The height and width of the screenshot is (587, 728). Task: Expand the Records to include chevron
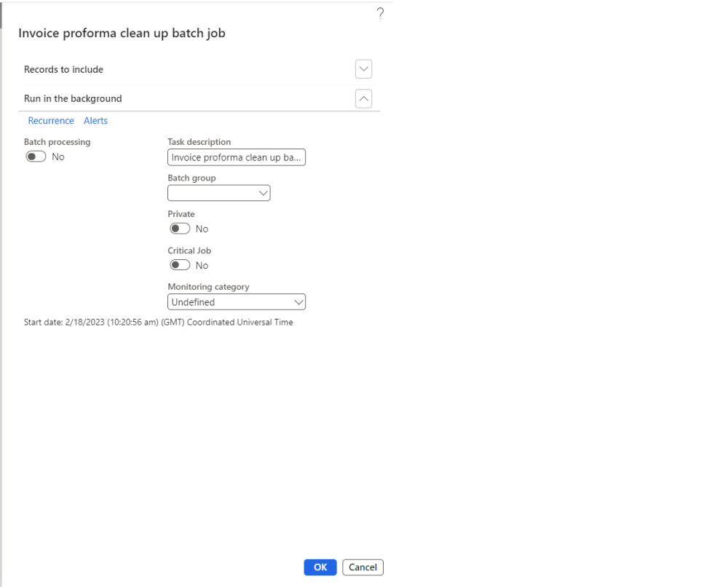(x=364, y=69)
